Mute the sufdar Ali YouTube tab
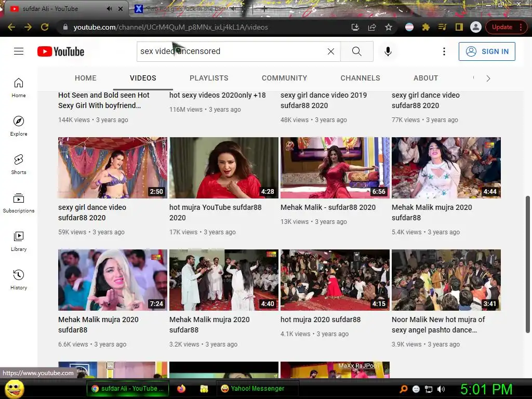Viewport: 532px width, 399px height. tap(109, 9)
